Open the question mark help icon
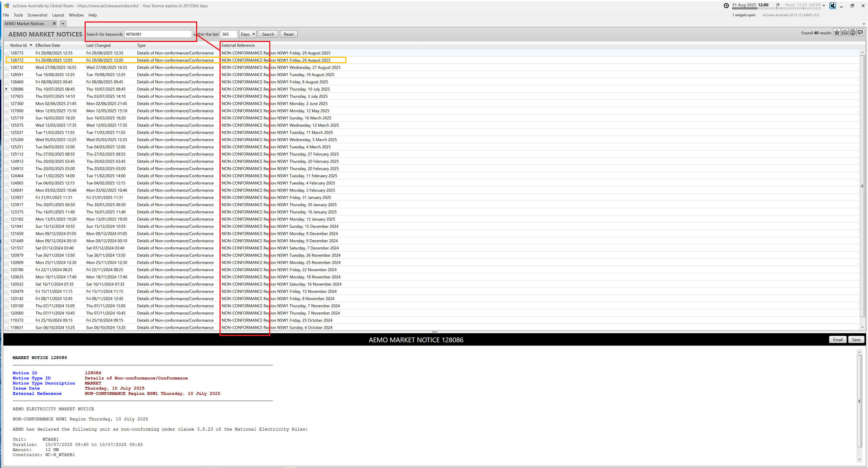This screenshot has width=868, height=468. point(852,33)
